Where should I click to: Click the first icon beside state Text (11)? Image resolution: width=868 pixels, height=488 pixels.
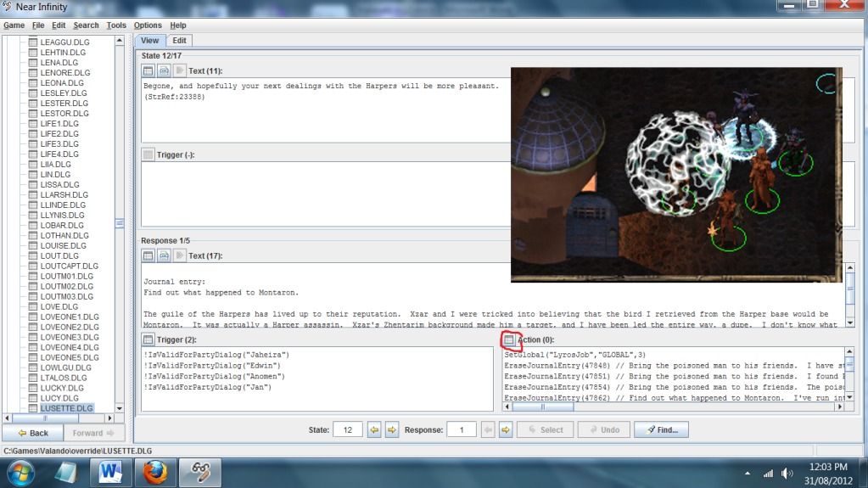(x=148, y=70)
